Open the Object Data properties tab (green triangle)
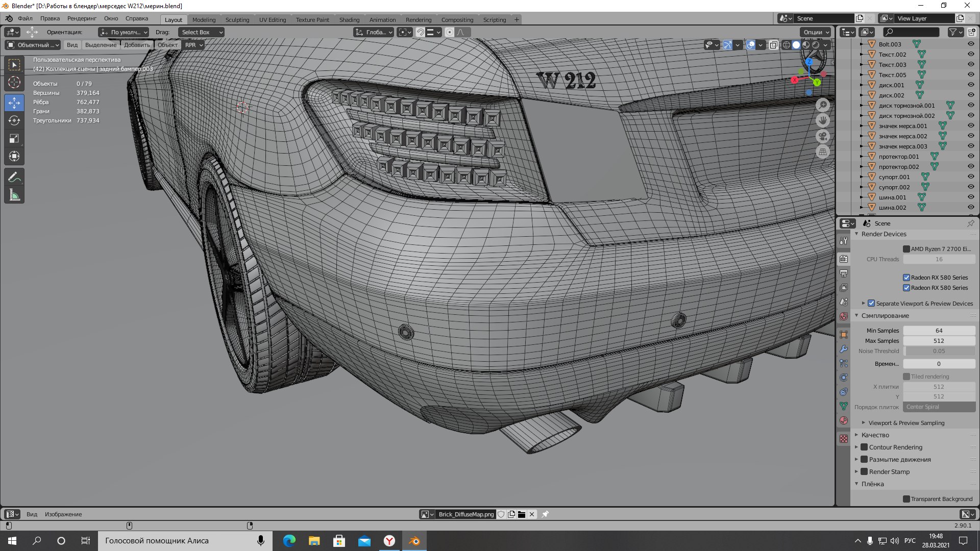Image resolution: width=980 pixels, height=551 pixels. (844, 406)
